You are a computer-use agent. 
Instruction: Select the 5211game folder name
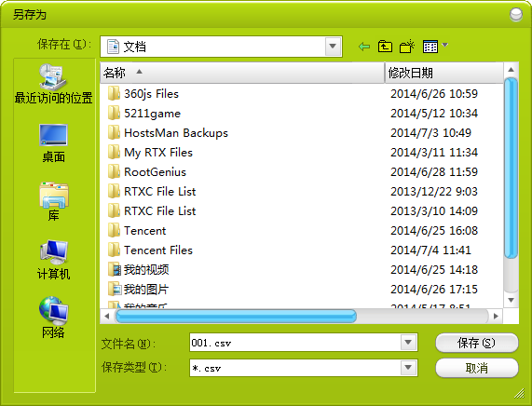(152, 114)
